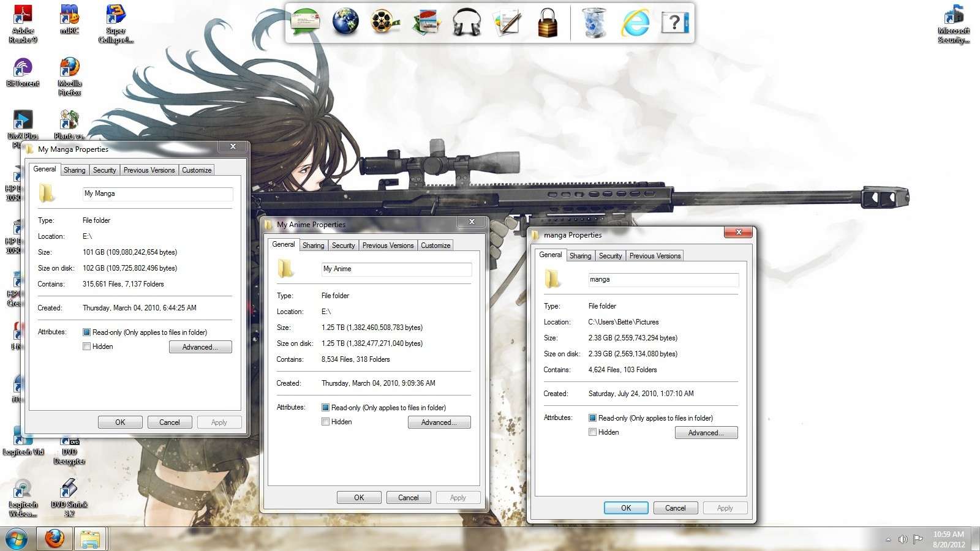980x551 pixels.
Task: Click the My Anime folder name field
Action: [x=396, y=269]
